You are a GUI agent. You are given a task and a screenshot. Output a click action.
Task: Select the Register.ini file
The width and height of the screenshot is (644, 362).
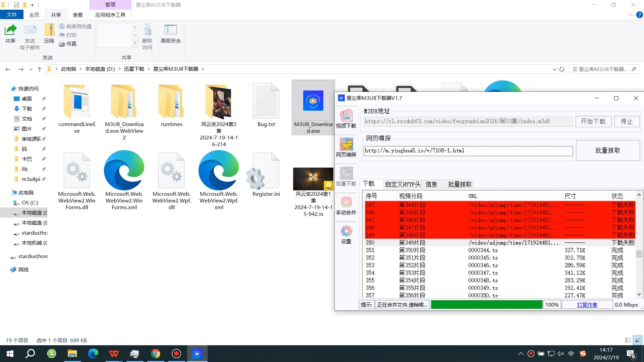266,174
